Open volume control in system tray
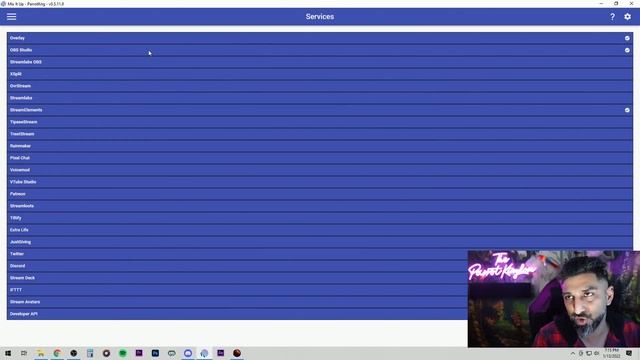Viewport: 640px width, 360px height. click(597, 353)
